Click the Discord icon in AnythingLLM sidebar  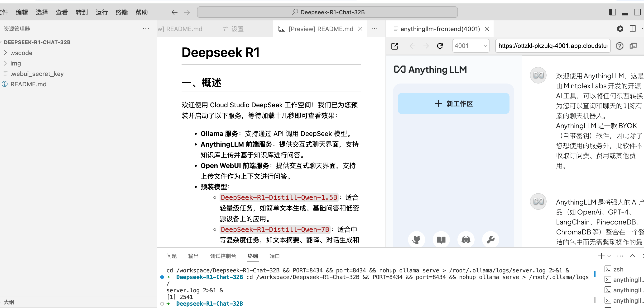[x=466, y=240]
